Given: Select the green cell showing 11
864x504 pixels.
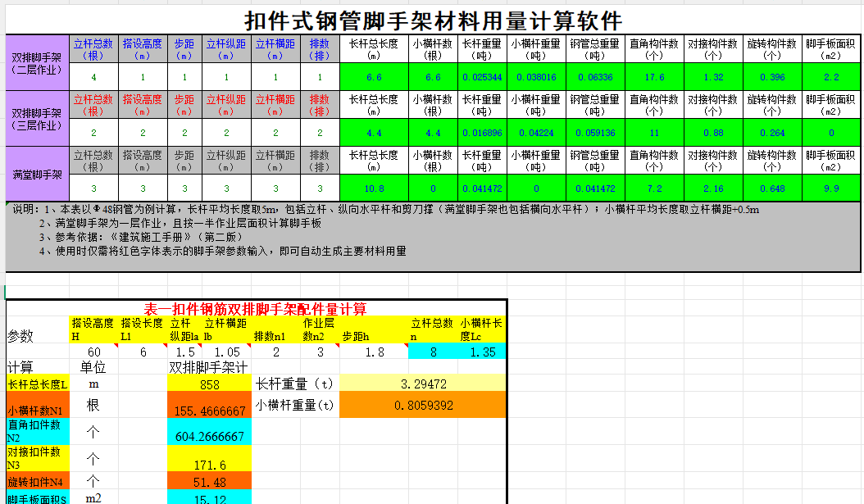Looking at the screenshot, I should point(654,132).
